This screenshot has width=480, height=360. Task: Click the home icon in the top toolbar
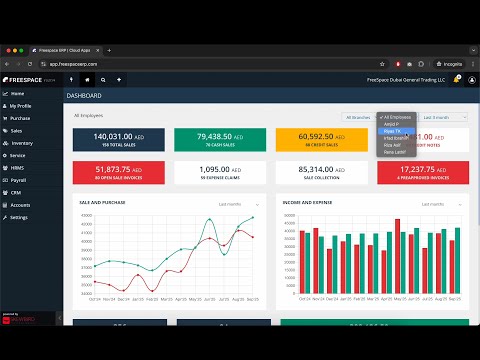point(87,80)
